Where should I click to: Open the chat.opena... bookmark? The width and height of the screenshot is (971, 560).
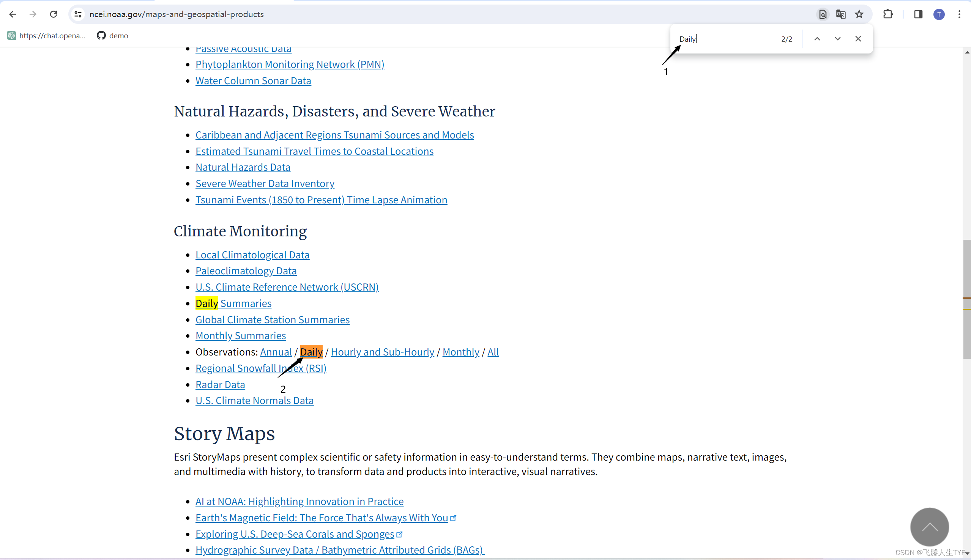(x=46, y=36)
